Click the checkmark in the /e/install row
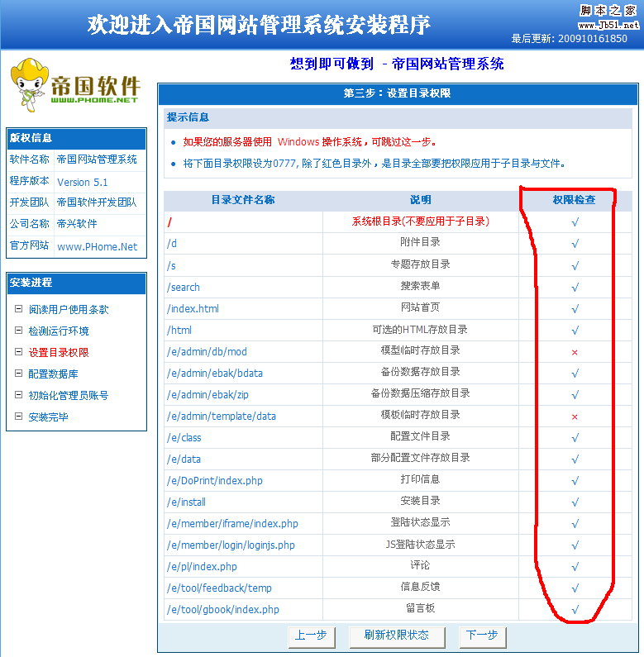 coord(575,502)
